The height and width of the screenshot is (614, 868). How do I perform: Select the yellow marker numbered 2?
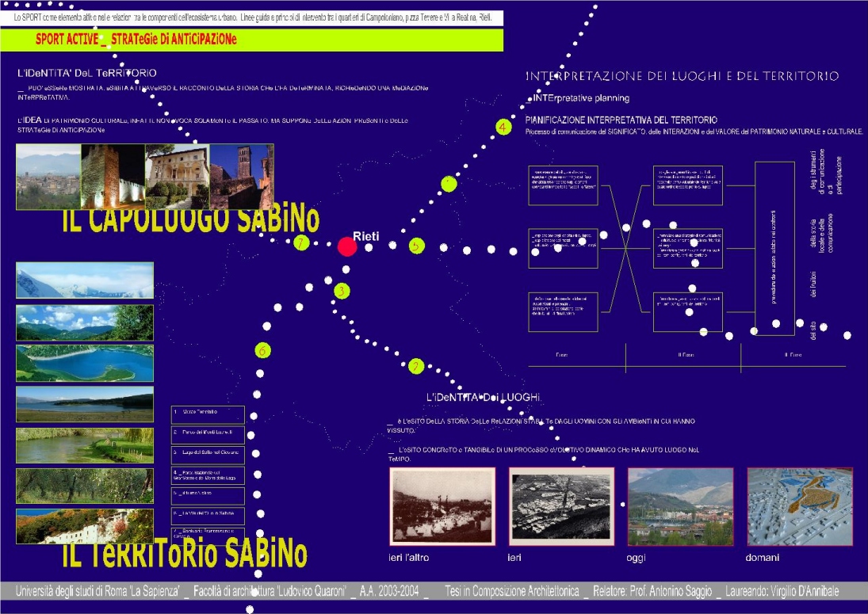tap(416, 366)
